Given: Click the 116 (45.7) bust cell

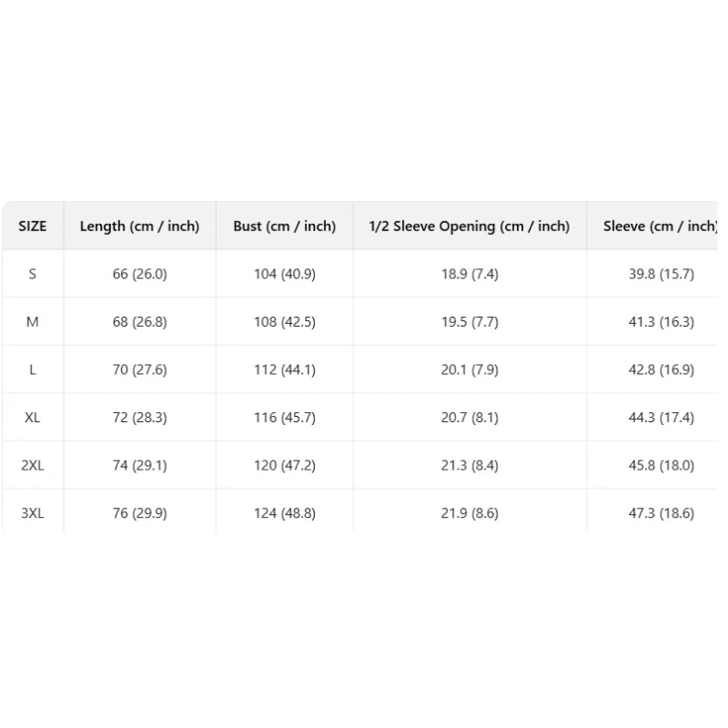Looking at the screenshot, I should [x=285, y=418].
